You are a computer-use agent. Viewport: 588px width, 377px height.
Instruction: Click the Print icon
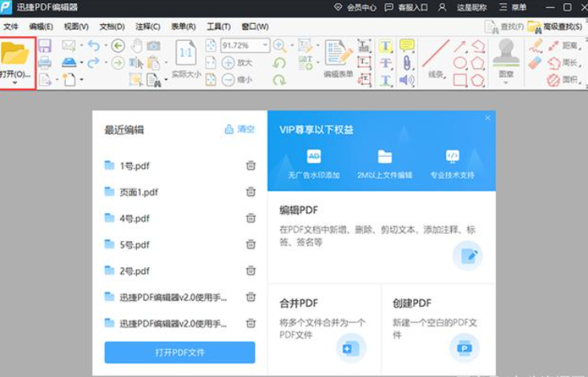(x=45, y=62)
